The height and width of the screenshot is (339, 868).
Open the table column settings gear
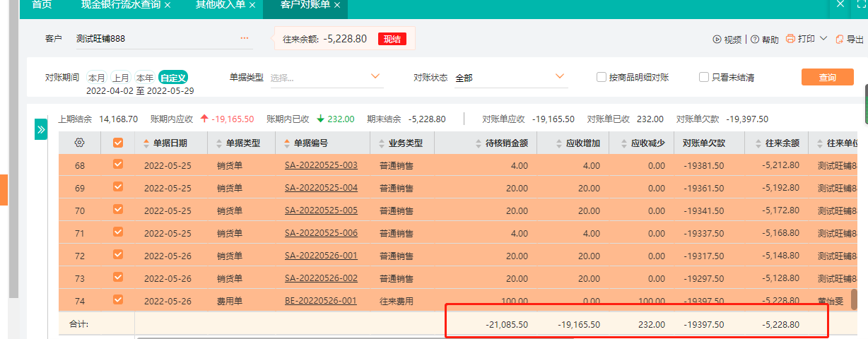coord(80,143)
